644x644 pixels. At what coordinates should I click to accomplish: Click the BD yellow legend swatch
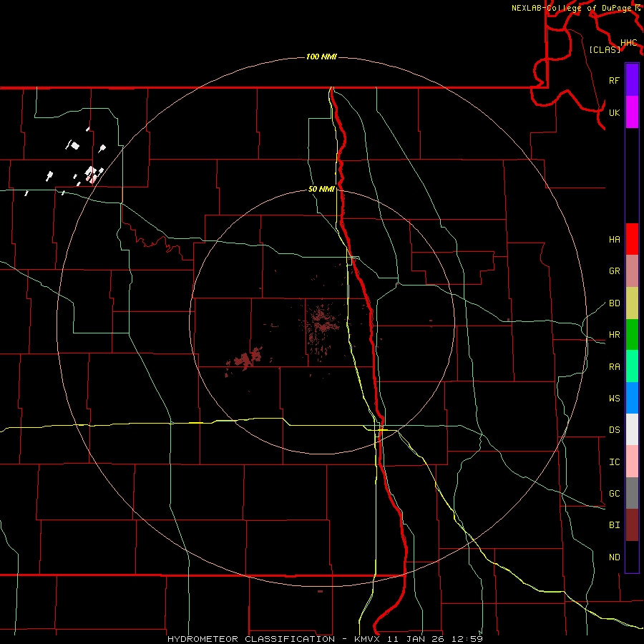click(632, 303)
